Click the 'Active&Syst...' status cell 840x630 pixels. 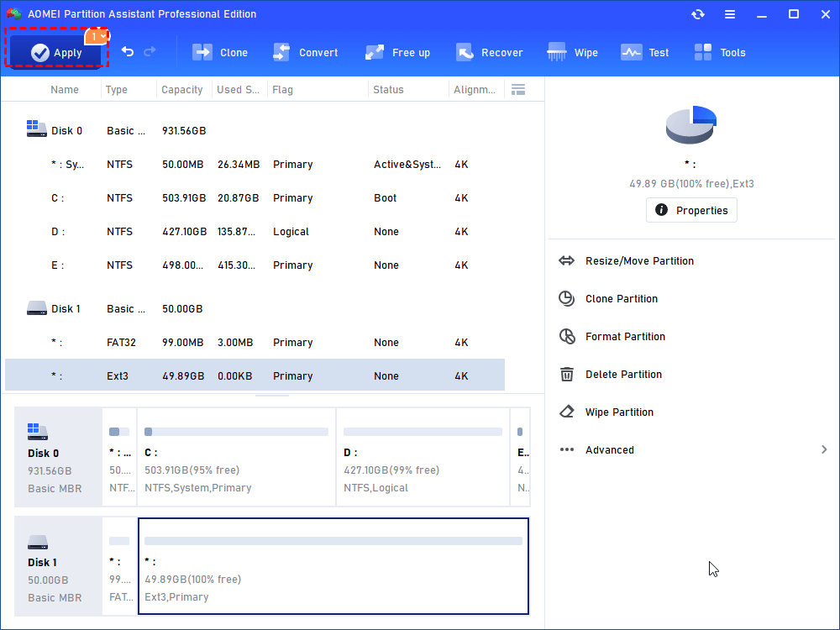(407, 165)
